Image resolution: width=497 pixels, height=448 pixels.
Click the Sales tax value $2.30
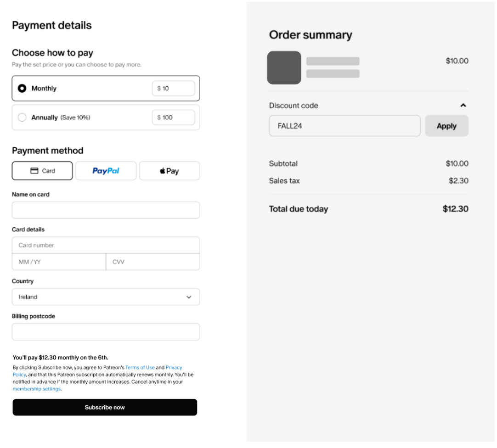[x=458, y=181]
